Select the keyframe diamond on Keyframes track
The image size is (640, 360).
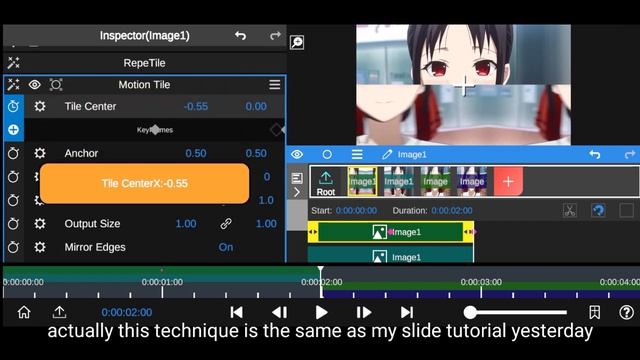click(155, 130)
